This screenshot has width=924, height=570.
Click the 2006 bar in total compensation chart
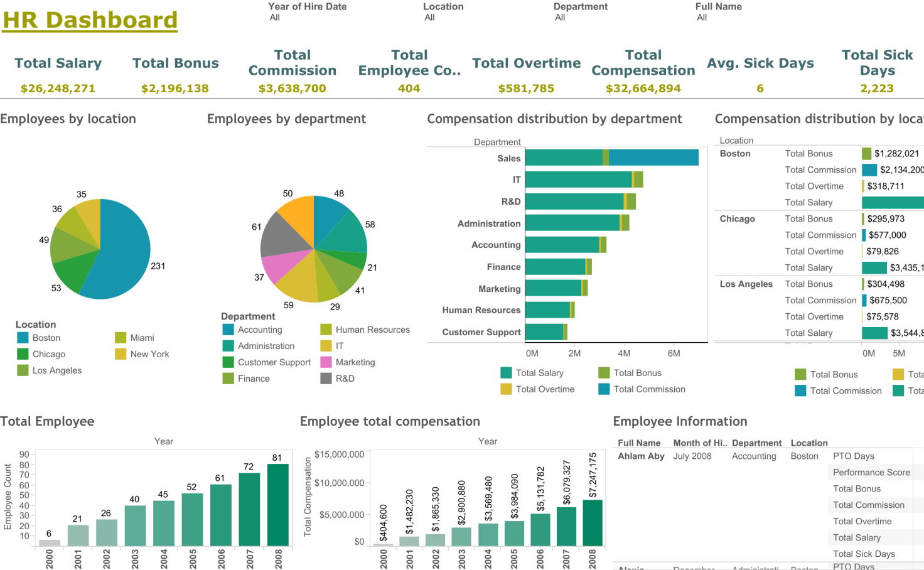540,529
